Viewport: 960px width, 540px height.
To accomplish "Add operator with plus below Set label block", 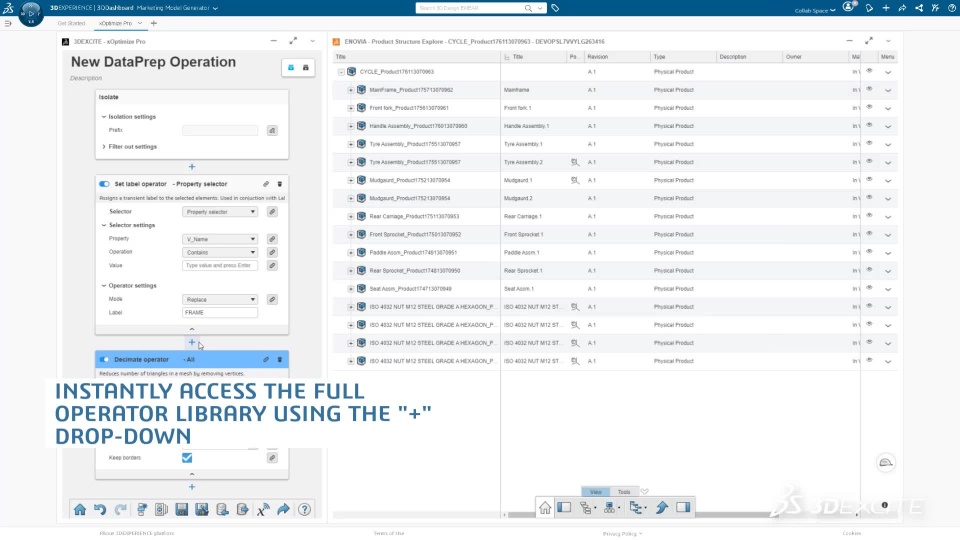I will pos(192,342).
